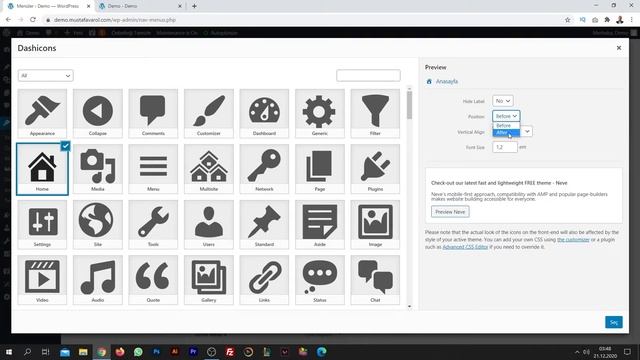640x360 pixels.
Task: Open the Hide Label dropdown
Action: tap(502, 101)
